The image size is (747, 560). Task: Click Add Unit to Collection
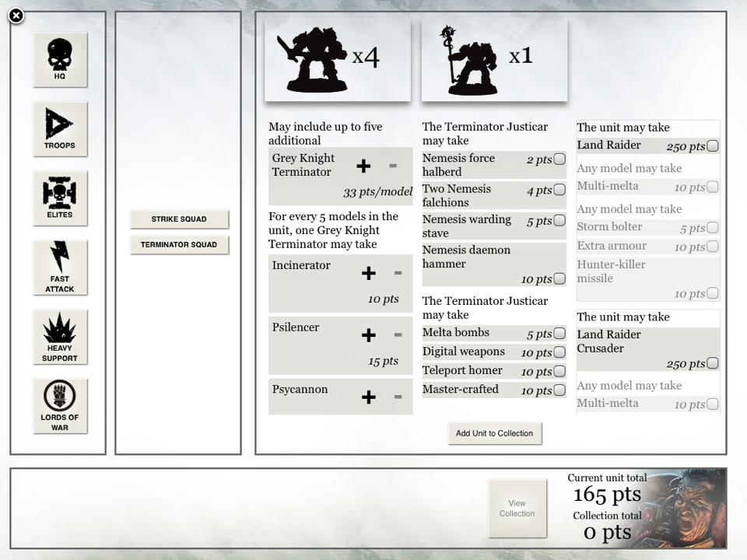[495, 433]
